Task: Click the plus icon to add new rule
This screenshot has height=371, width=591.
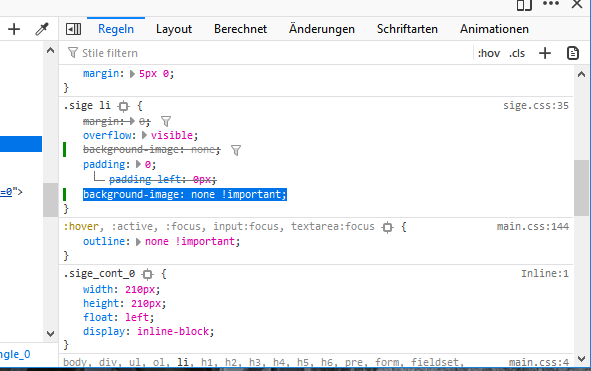Action: tap(545, 53)
